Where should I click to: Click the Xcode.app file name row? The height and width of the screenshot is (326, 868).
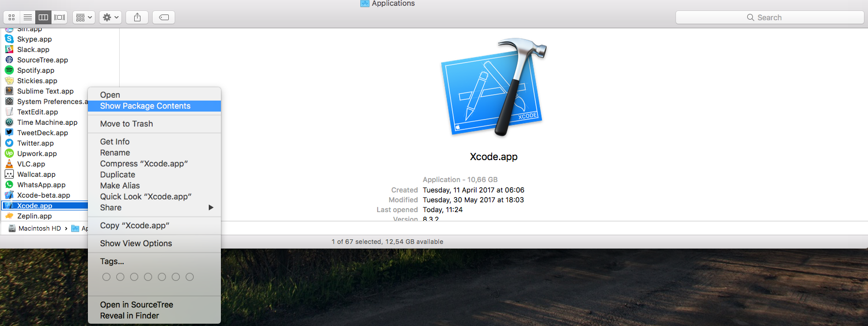pyautogui.click(x=45, y=206)
